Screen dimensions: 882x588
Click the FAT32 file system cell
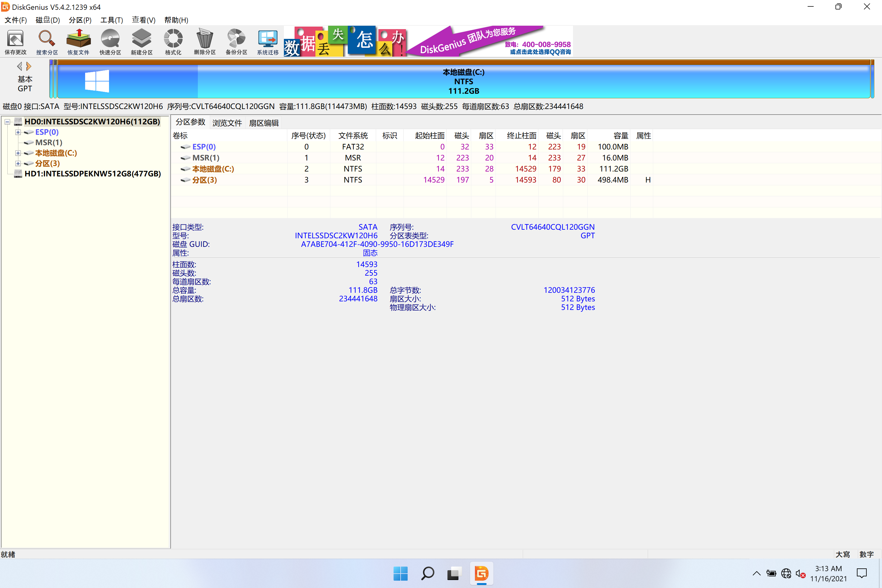pos(353,147)
